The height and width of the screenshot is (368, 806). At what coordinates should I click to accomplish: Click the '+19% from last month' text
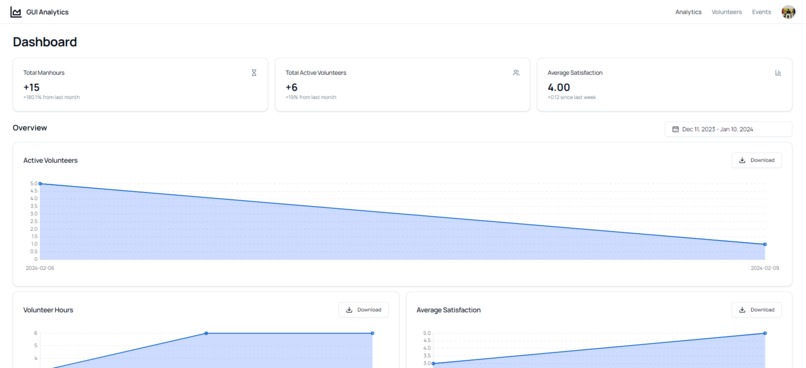(310, 97)
